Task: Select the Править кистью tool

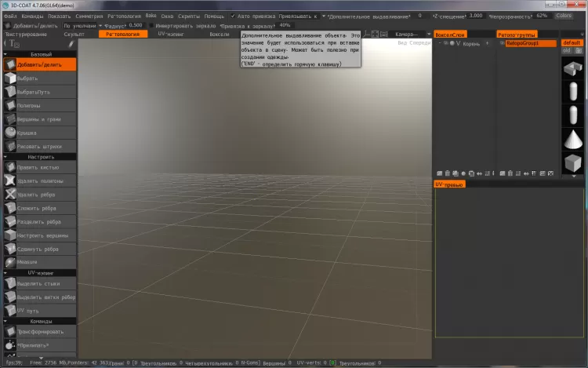Action: pos(40,167)
